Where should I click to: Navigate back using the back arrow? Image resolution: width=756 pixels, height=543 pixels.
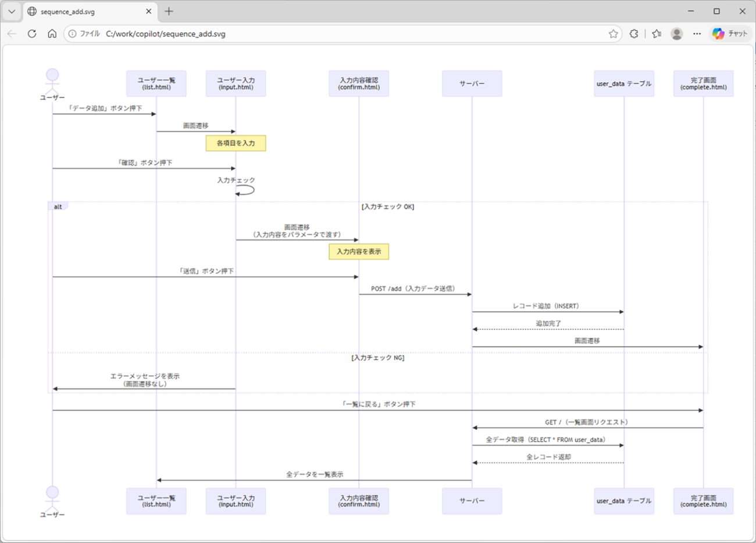click(12, 34)
